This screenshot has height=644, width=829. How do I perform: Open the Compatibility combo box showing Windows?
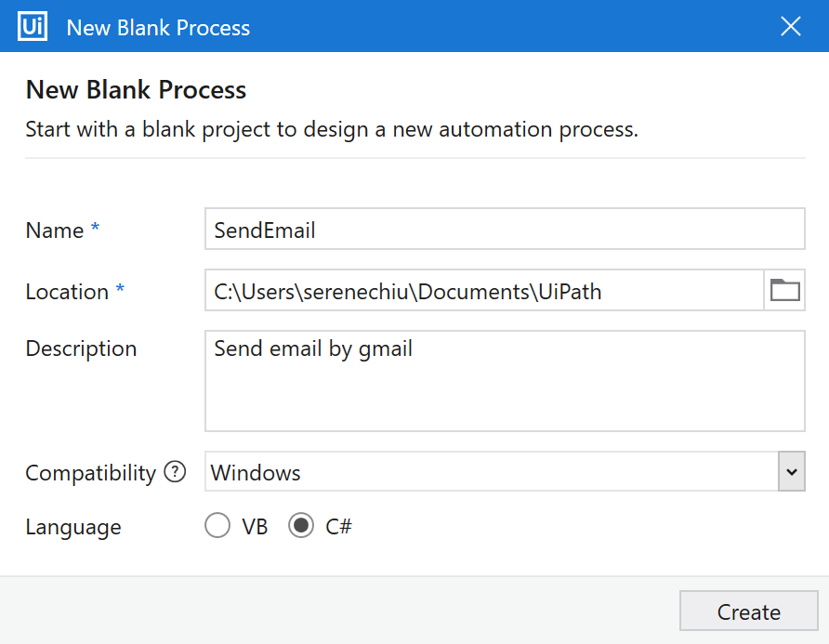[x=491, y=472]
